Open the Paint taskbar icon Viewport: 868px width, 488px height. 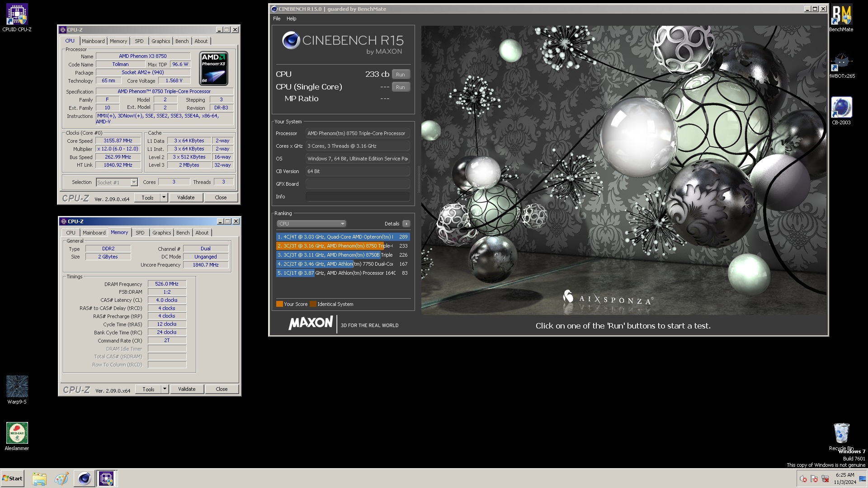pyautogui.click(x=61, y=479)
